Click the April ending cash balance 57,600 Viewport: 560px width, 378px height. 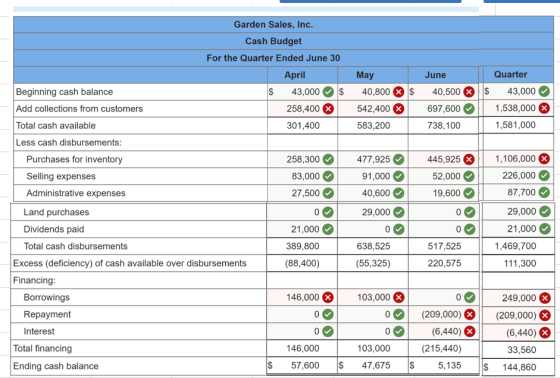pyautogui.click(x=302, y=365)
